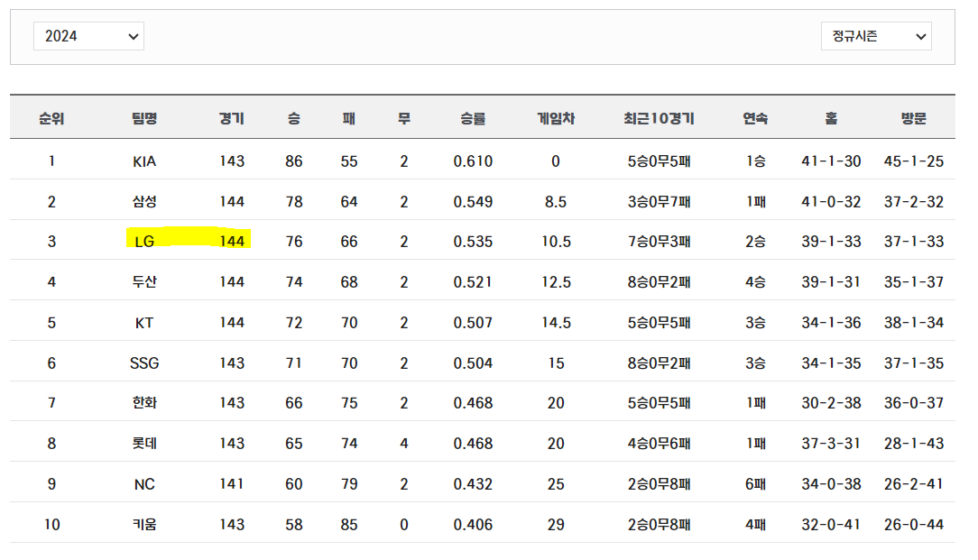Click the last-10 record 3승0무7패
Viewport: 978px width, 560px height.
(660, 201)
